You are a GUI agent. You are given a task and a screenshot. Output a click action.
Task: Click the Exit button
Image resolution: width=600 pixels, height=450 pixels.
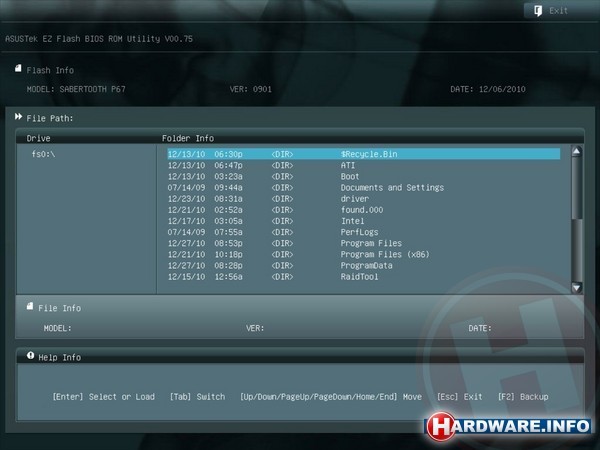click(560, 10)
